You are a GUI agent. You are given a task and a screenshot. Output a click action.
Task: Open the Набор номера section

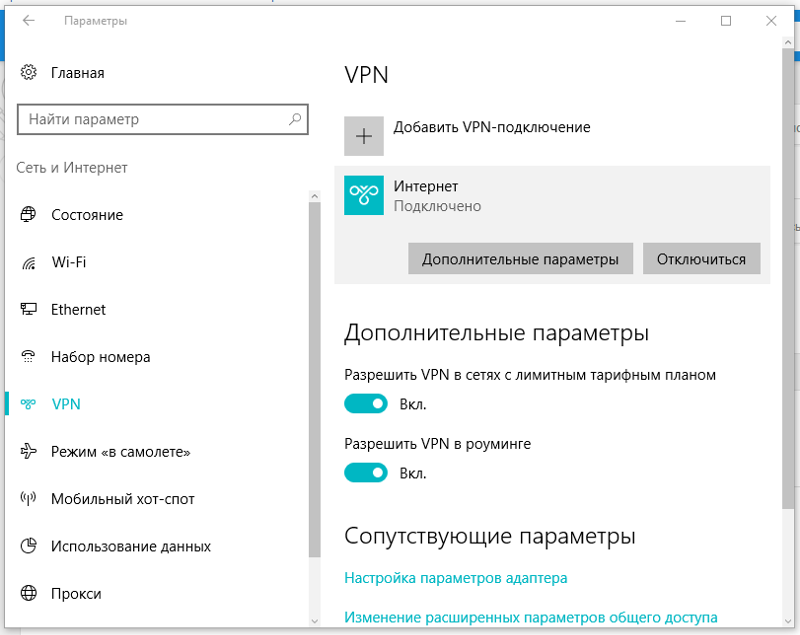tap(101, 357)
